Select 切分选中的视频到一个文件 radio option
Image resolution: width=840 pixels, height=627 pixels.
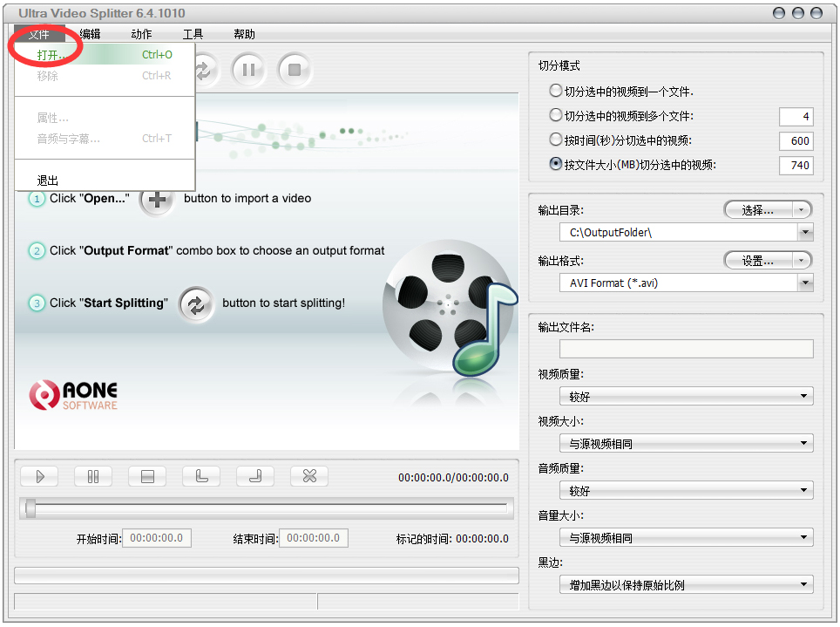(556, 91)
